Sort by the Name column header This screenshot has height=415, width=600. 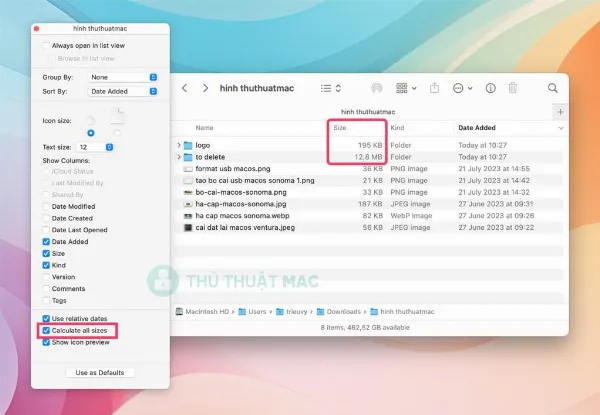(204, 128)
